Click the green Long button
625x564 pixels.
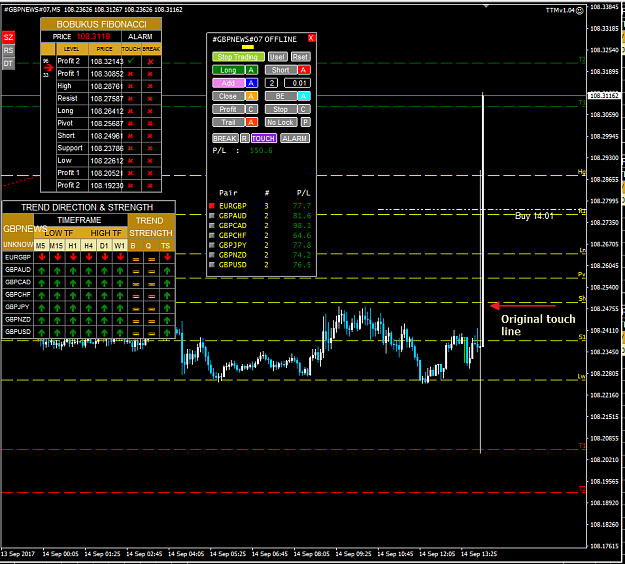pyautogui.click(x=228, y=70)
